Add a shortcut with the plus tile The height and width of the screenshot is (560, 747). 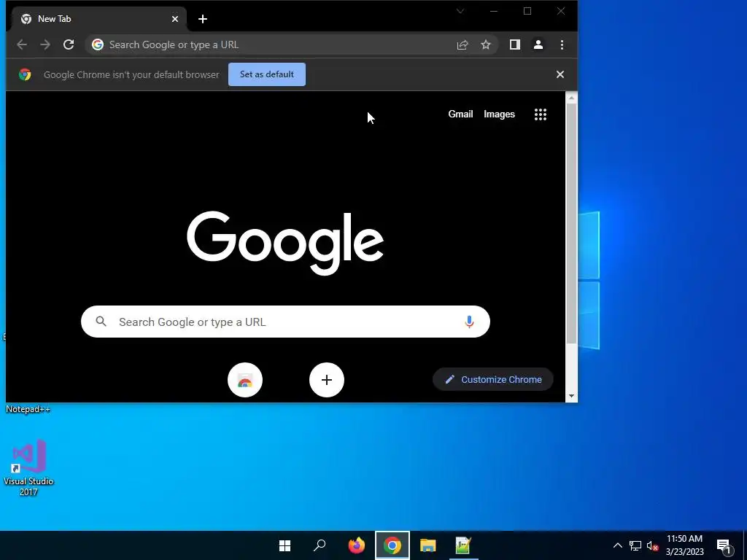pyautogui.click(x=326, y=380)
